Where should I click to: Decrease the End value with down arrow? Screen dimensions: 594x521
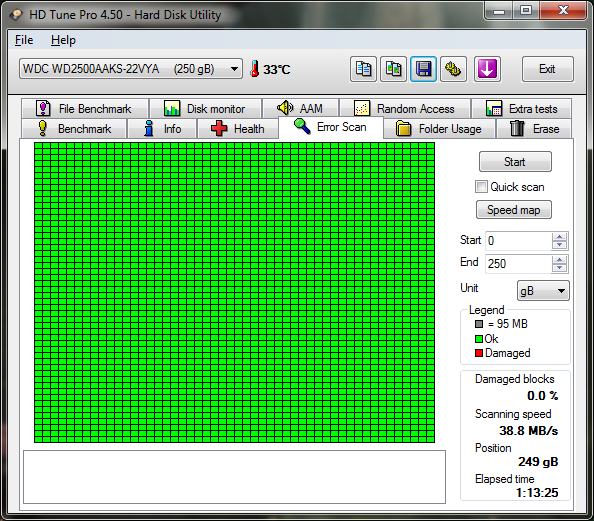coord(560,268)
